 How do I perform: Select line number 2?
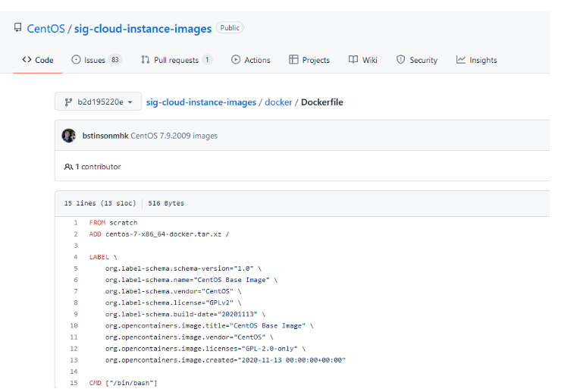(x=75, y=234)
